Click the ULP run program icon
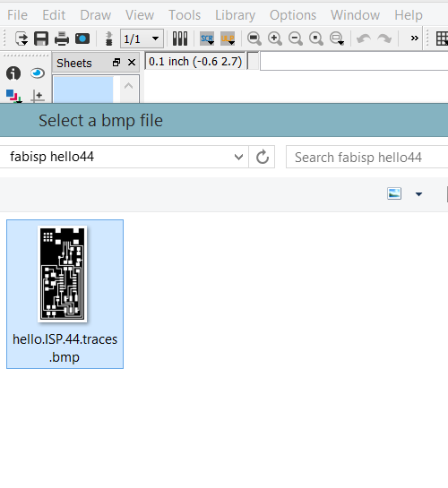The height and width of the screenshot is (488, 448). point(228,39)
